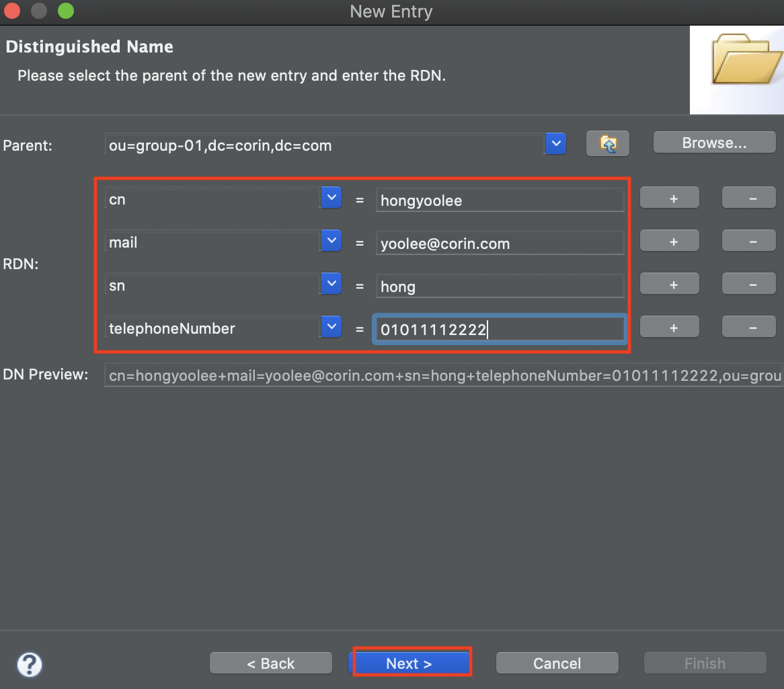The width and height of the screenshot is (784, 689).
Task: Click the yoolee@corin.com value field
Action: (500, 243)
